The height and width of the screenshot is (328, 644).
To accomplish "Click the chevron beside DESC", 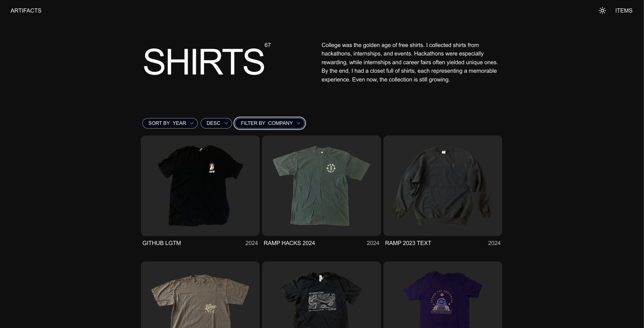I will point(226,123).
